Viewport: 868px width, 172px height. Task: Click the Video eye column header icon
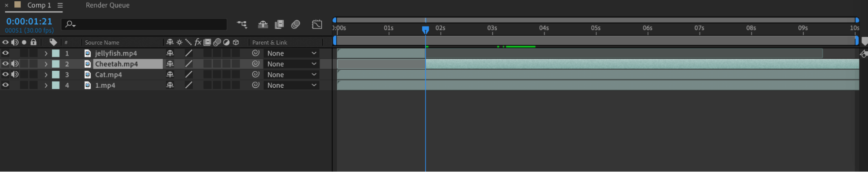[5, 42]
